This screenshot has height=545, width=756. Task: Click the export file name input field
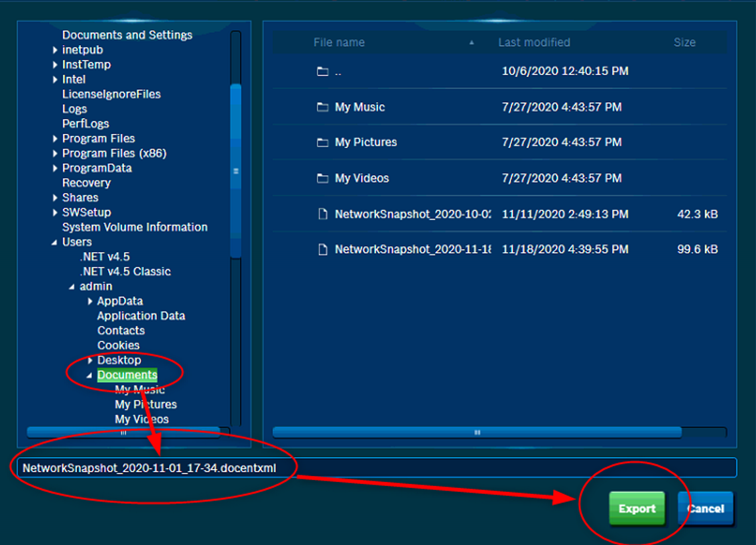coord(377,468)
